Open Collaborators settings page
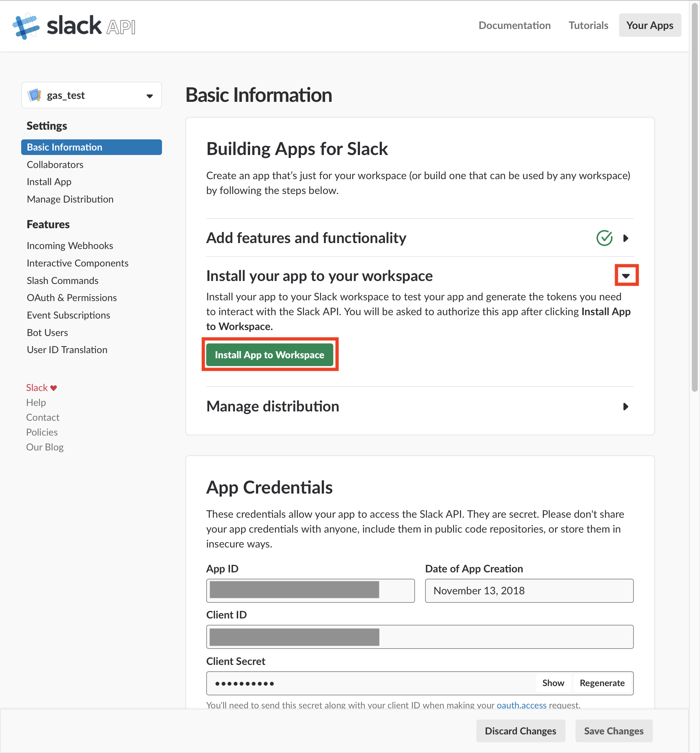Viewport: 700px width, 753px height. [x=55, y=164]
